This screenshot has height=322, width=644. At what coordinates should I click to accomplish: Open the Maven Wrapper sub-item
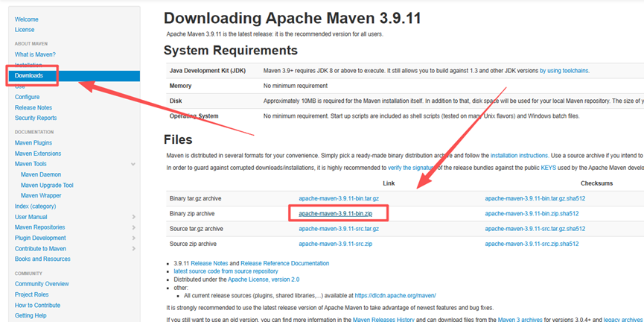click(41, 196)
